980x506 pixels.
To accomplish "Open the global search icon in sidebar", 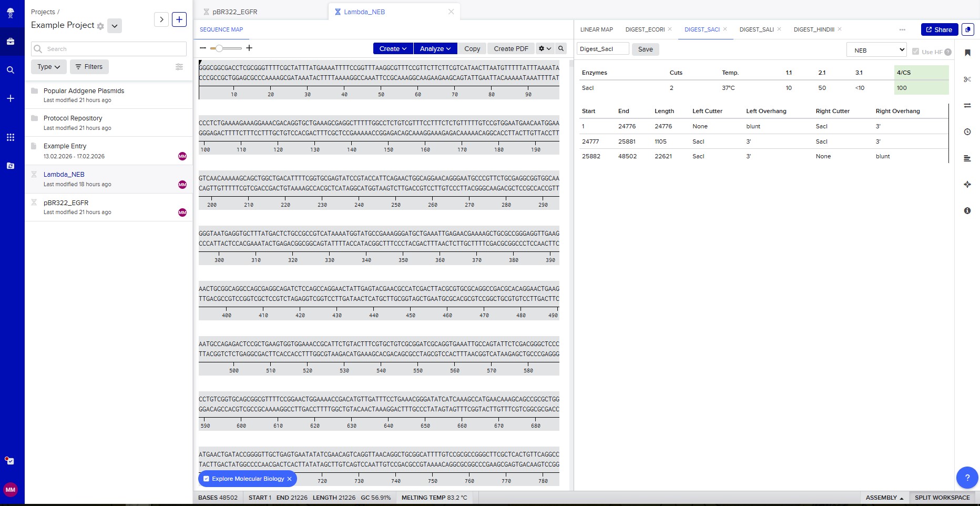I will [11, 70].
